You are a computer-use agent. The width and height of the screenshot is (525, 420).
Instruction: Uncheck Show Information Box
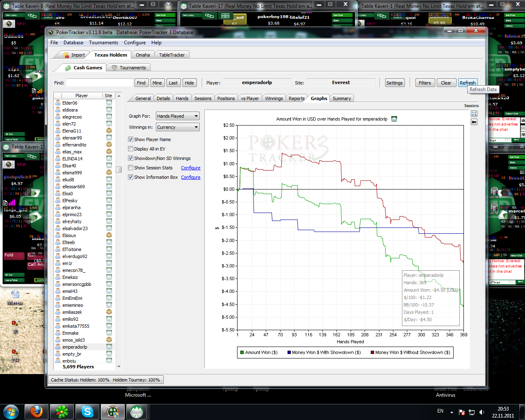(130, 177)
